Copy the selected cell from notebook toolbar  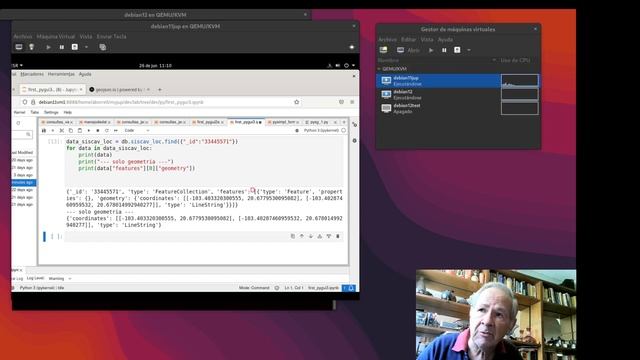point(71,131)
